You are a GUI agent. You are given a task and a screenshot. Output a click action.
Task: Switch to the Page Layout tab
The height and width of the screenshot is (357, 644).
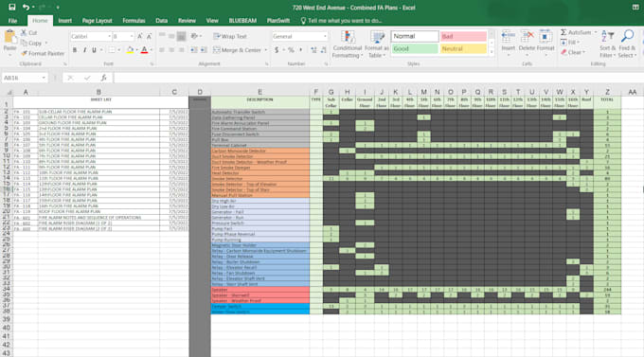[x=97, y=21]
